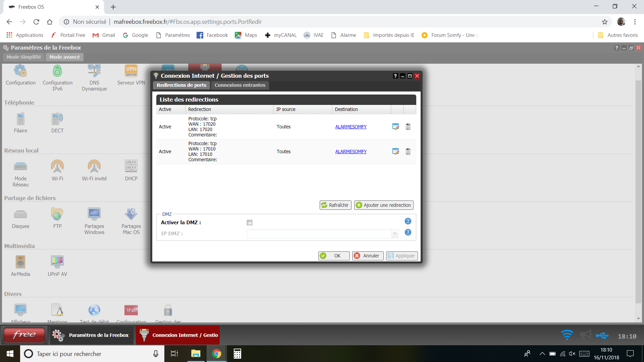Click the Annuler button

point(368,256)
